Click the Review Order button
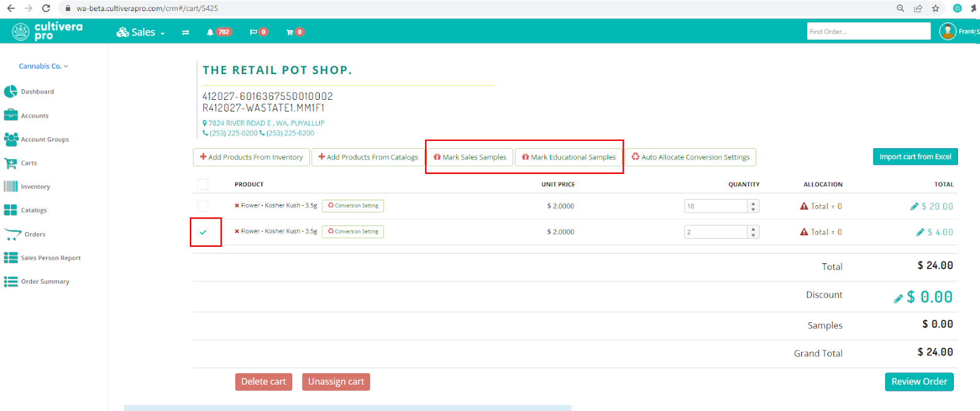980x411 pixels. tap(919, 382)
